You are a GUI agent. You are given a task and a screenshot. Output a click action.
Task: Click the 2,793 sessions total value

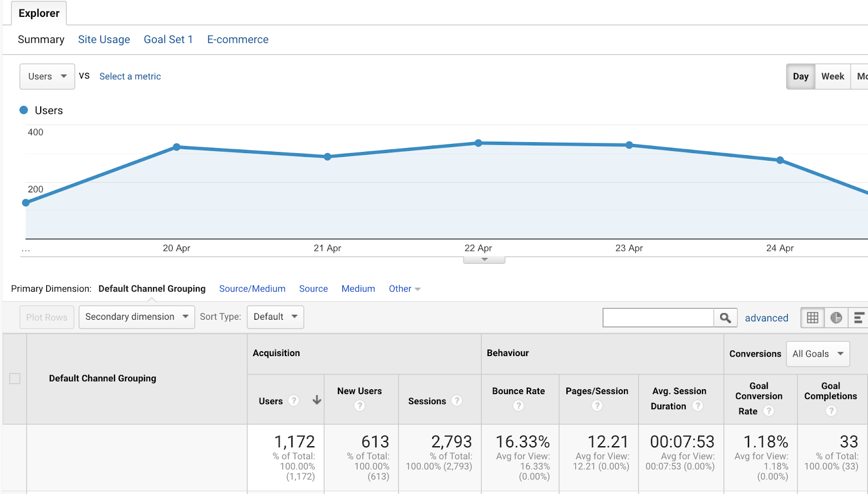click(x=451, y=442)
